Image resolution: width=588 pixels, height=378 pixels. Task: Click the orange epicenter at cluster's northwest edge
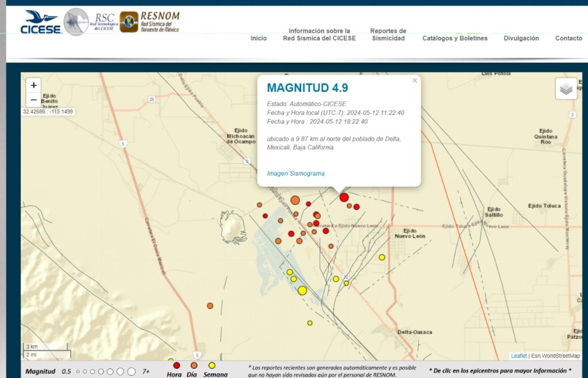259,205
